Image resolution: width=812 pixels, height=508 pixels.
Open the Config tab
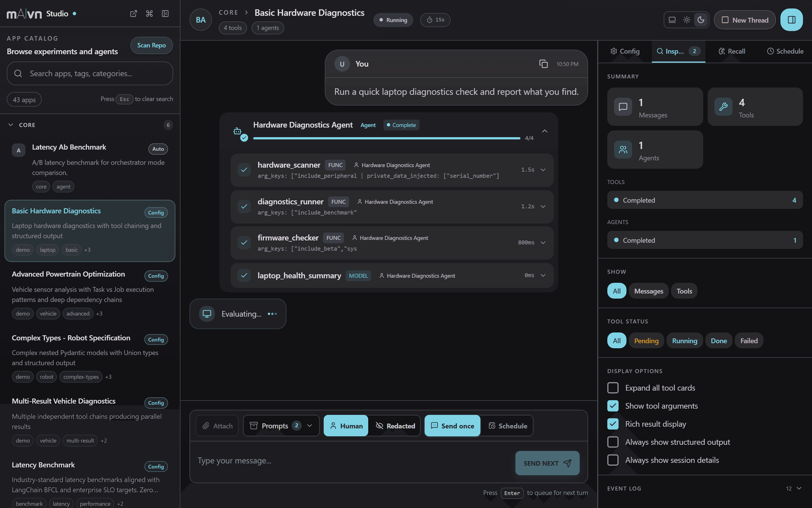pos(625,51)
